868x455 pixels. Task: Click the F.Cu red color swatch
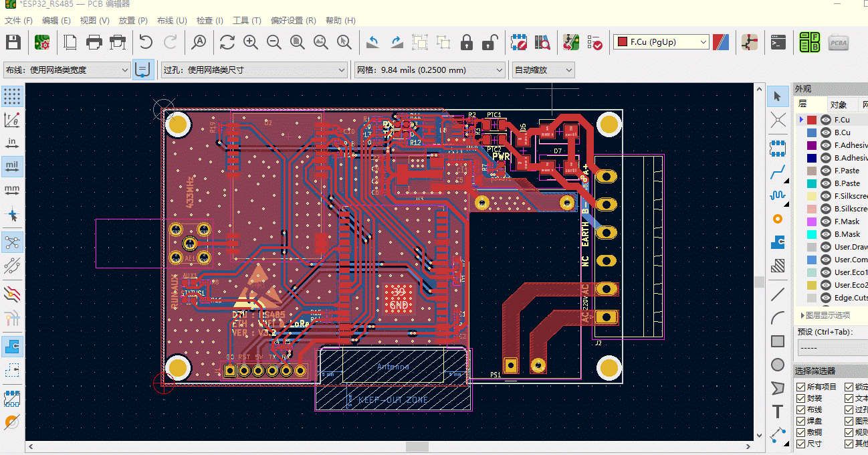812,120
